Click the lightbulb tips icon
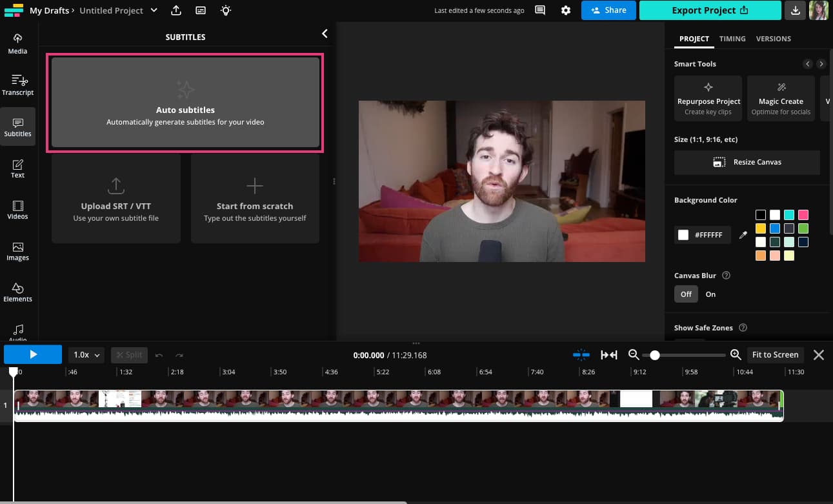 [x=225, y=10]
